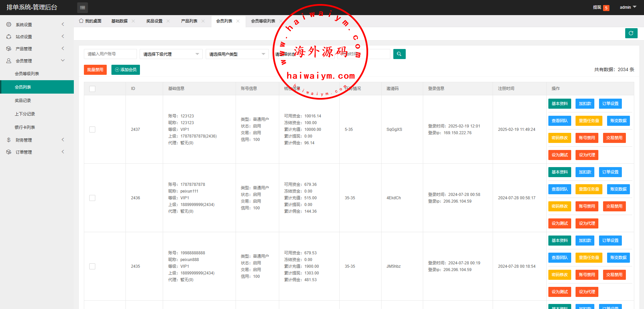Viewport: 644px width, 309px height.
Task: Open the 请选择用户类型 dropdown
Action: (x=237, y=54)
